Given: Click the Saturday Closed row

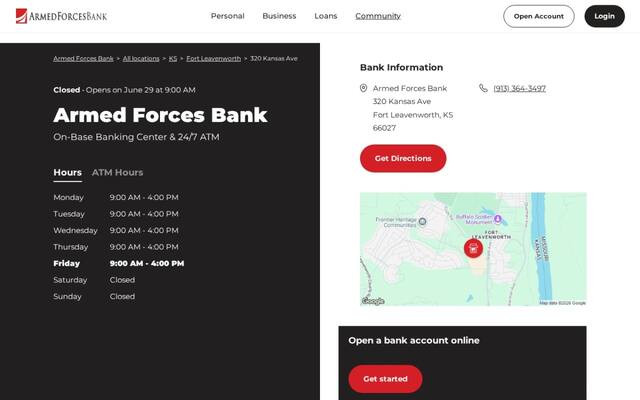Looking at the screenshot, I should pyautogui.click(x=94, y=280).
